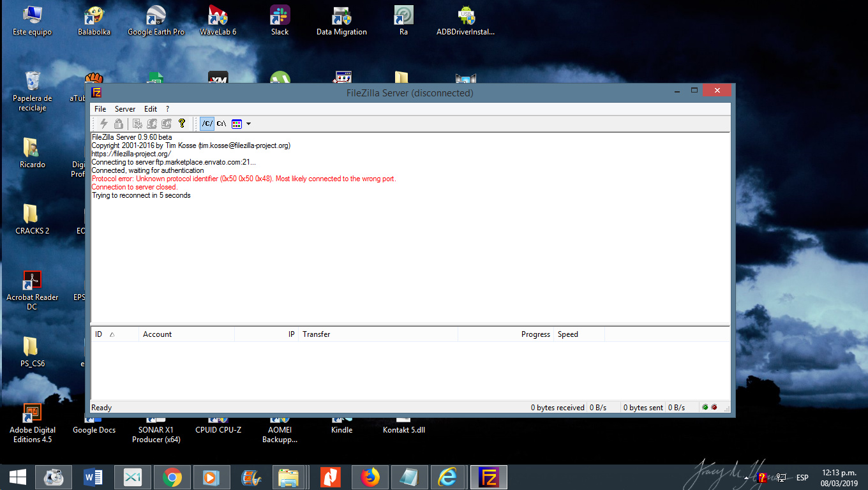Image resolution: width=868 pixels, height=490 pixels.
Task: Select the SONAR X1 Producer desktop label
Action: click(156, 434)
